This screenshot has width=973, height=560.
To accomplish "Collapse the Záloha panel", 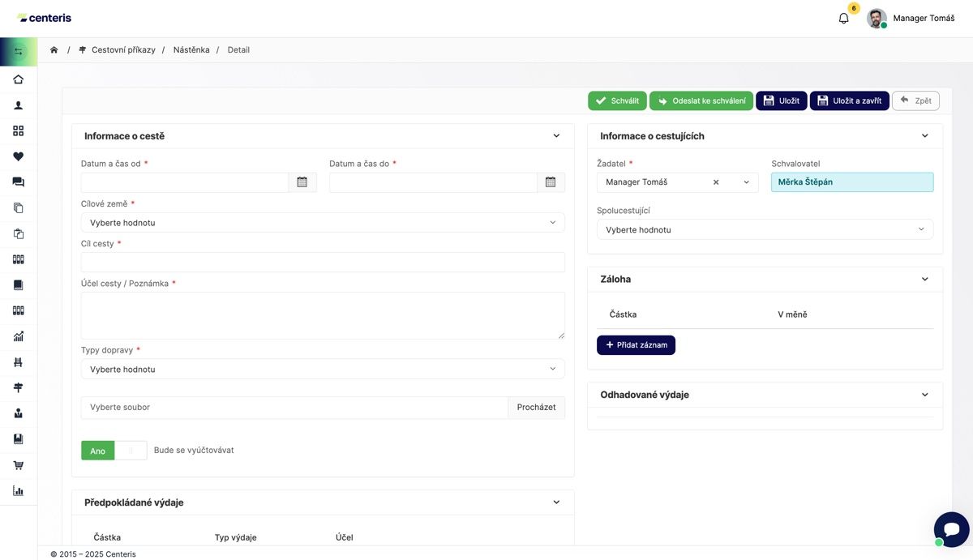I will click(x=925, y=279).
